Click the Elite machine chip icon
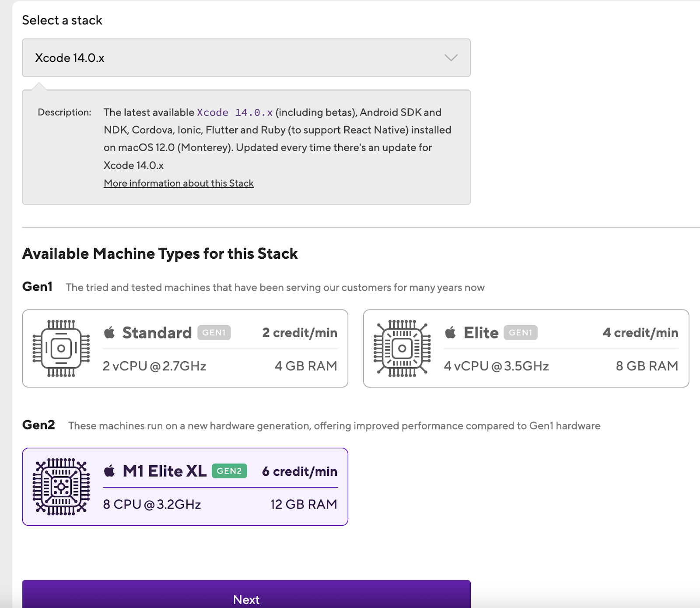Screen dimensions: 700x608 tap(402, 348)
